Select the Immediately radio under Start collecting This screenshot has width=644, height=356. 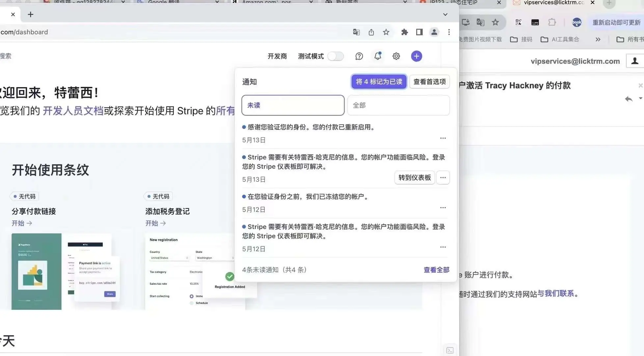click(x=192, y=296)
